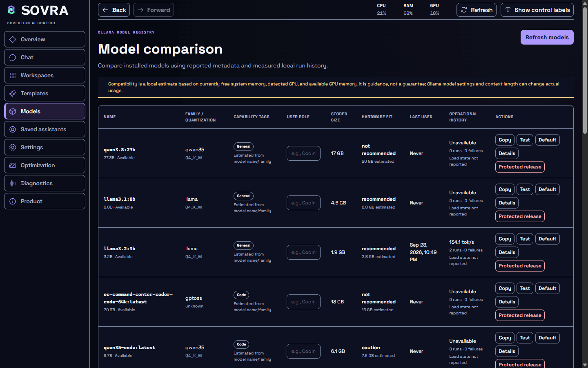
Task: Click the 134.1 tok/s history value
Action: pos(461,242)
